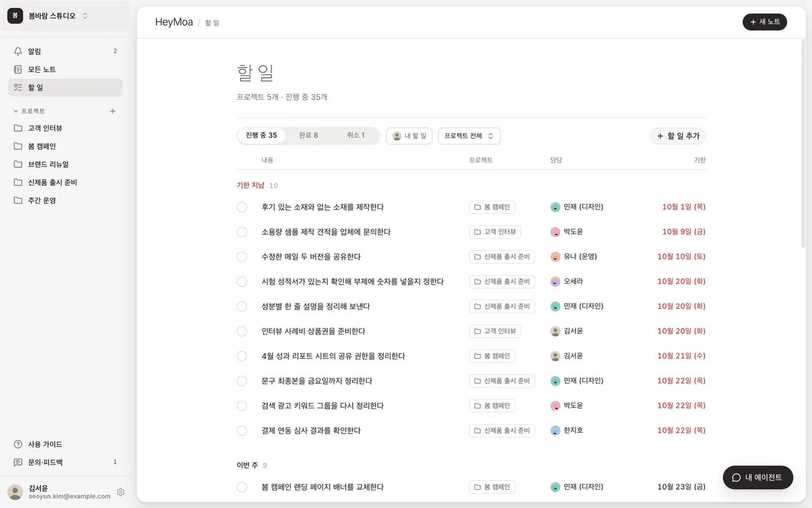
Task: Switch to the 진행 중 35 tab
Action: [x=261, y=135]
